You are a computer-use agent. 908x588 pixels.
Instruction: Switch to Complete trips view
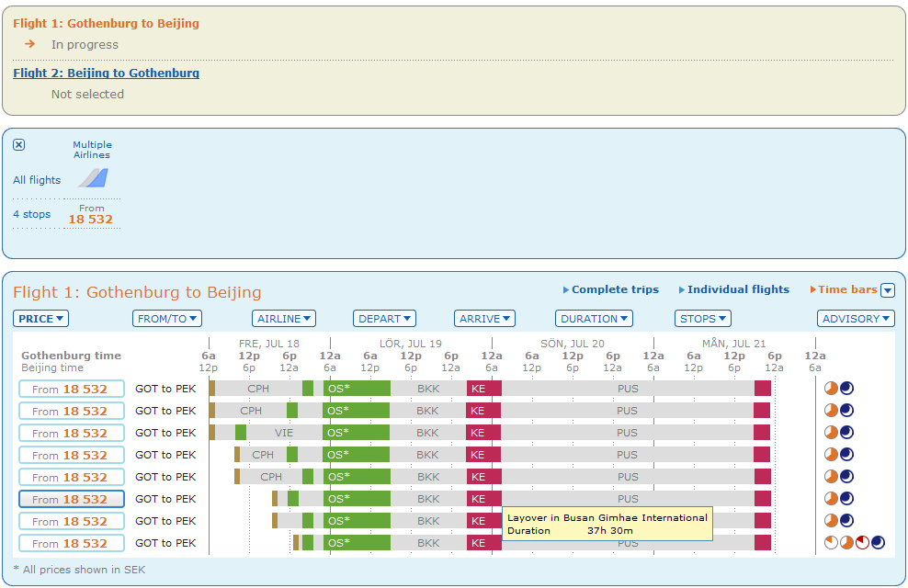pyautogui.click(x=614, y=289)
